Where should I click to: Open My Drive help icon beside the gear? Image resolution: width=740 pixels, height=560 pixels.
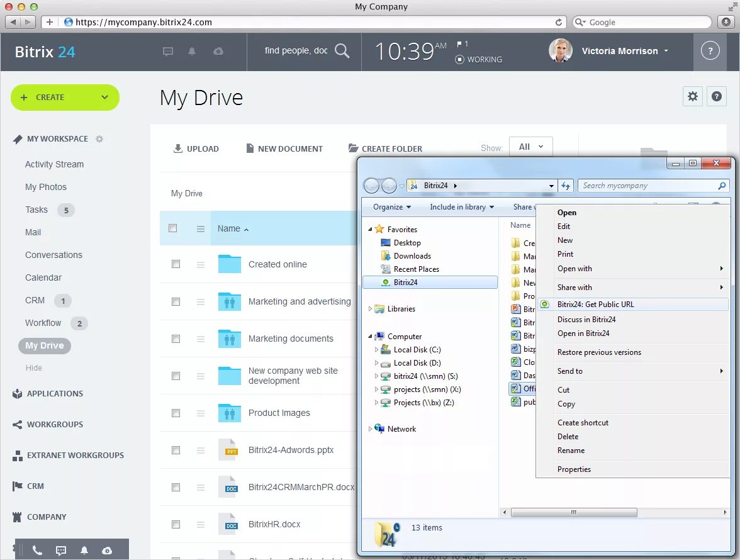pyautogui.click(x=716, y=97)
